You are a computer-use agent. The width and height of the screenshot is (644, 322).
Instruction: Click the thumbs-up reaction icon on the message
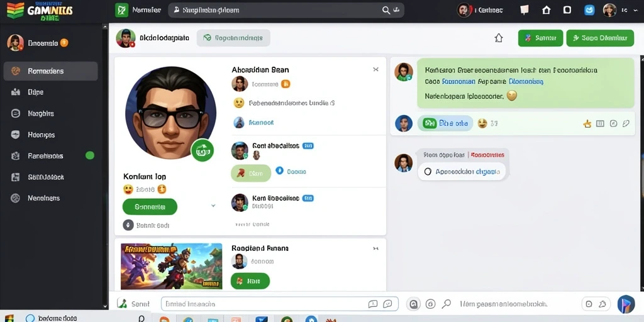[587, 123]
